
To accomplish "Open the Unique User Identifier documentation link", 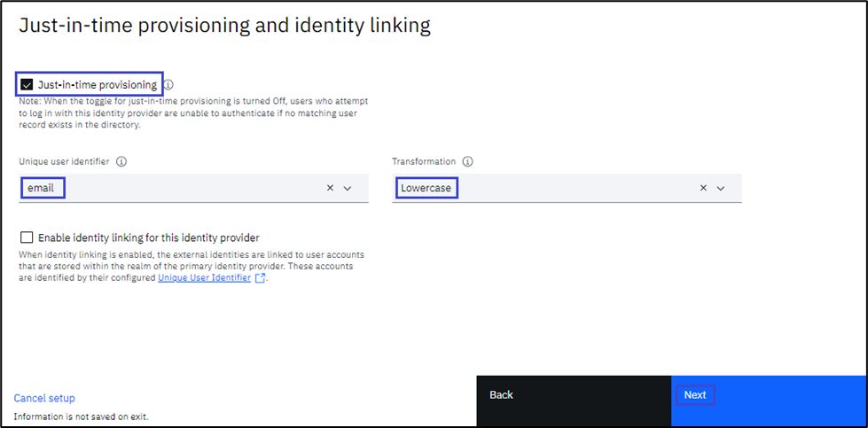I will click(x=204, y=277).
